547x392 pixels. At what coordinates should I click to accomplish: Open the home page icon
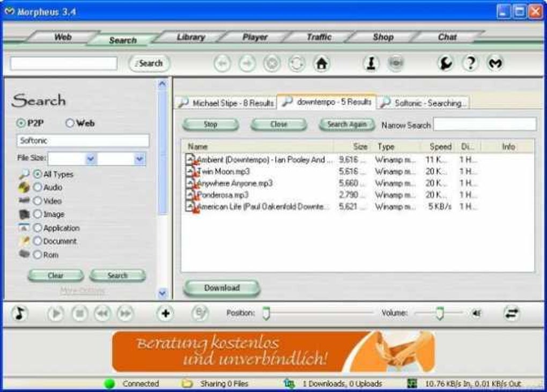[321, 63]
